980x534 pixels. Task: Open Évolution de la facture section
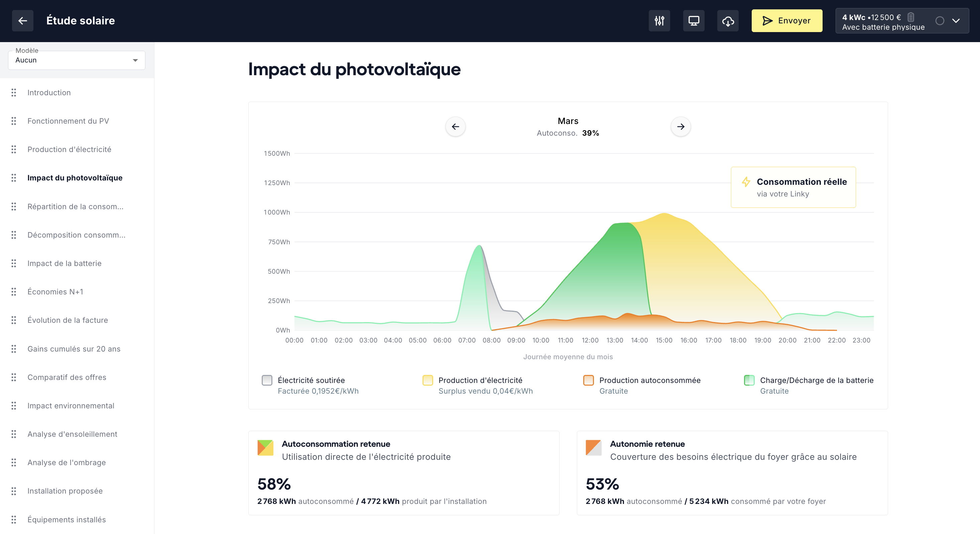pyautogui.click(x=68, y=320)
